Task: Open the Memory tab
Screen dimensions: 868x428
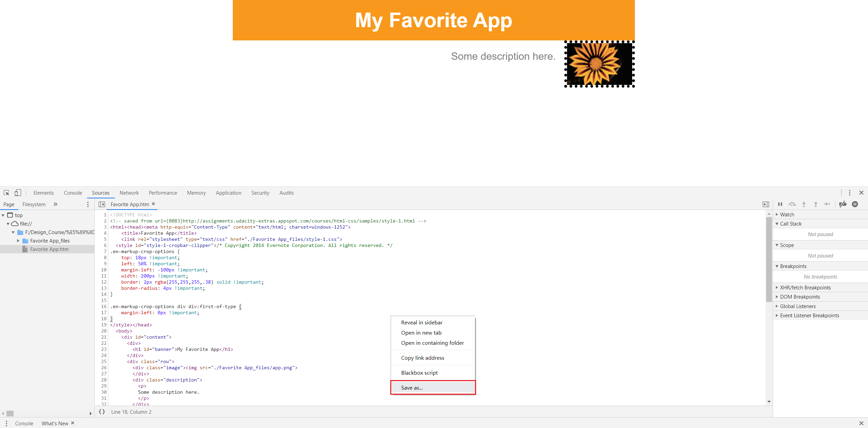Action: point(196,193)
